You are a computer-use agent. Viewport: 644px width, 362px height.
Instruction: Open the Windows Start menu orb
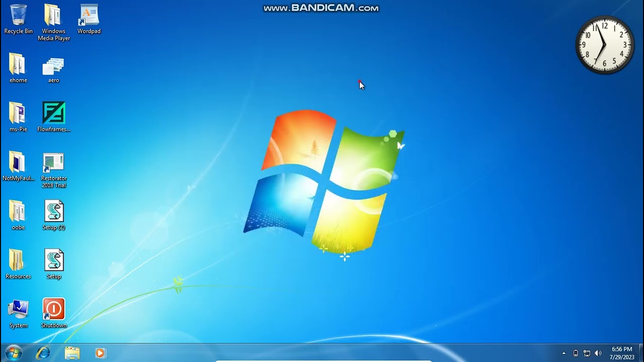13,353
